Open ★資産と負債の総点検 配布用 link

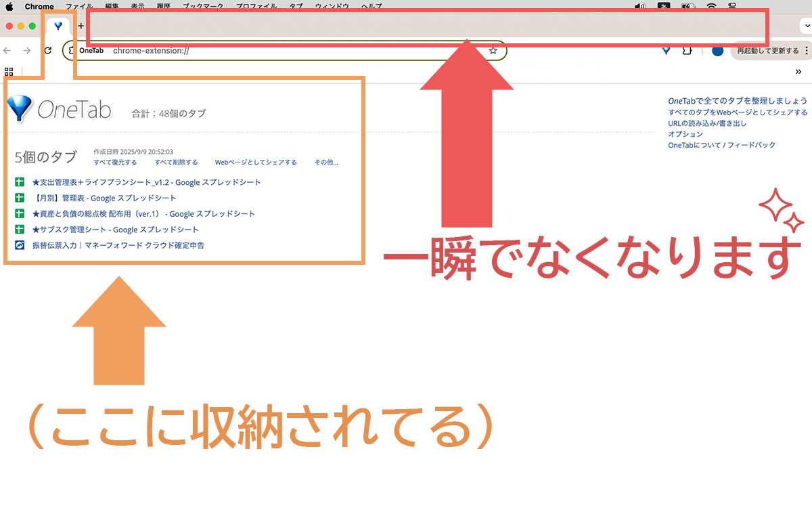coord(143,214)
